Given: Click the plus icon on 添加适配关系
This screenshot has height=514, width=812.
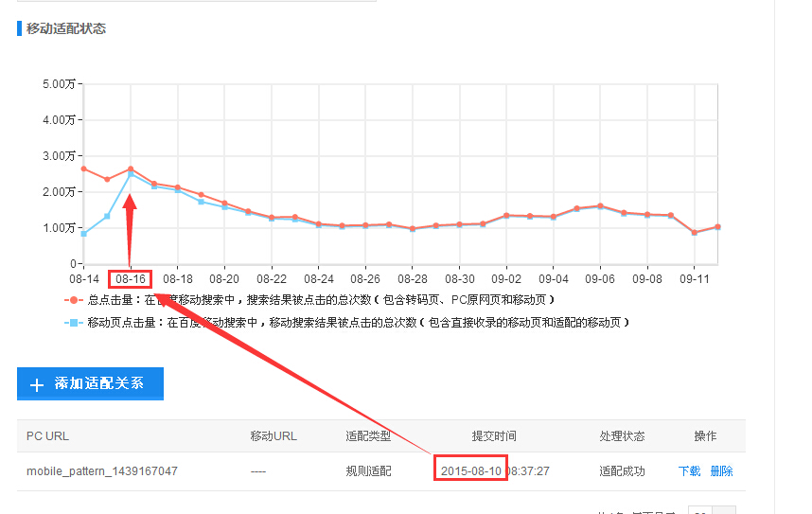Looking at the screenshot, I should (x=37, y=384).
